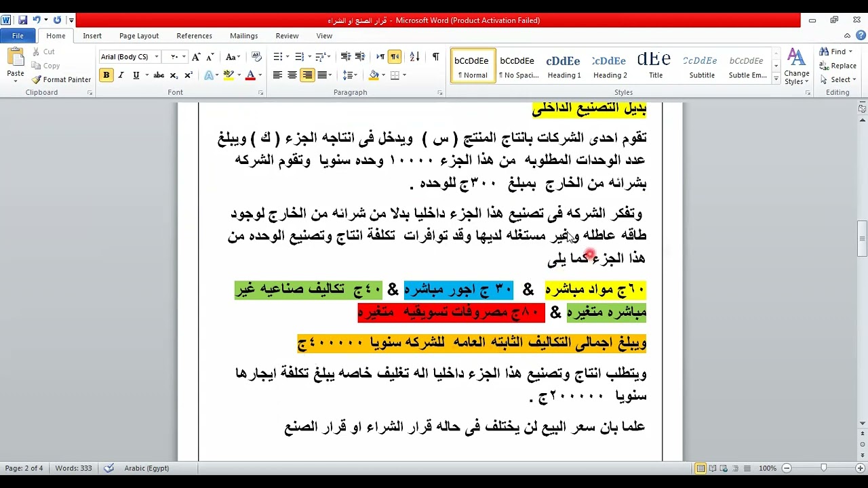Click the Words: 333 counter
Image resolution: width=868 pixels, height=488 pixels.
73,468
